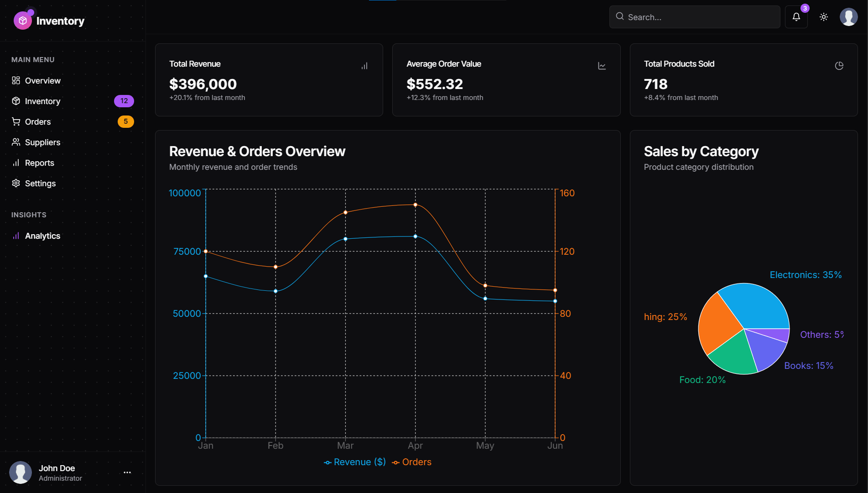Open Settings via the gear icon

tap(16, 183)
